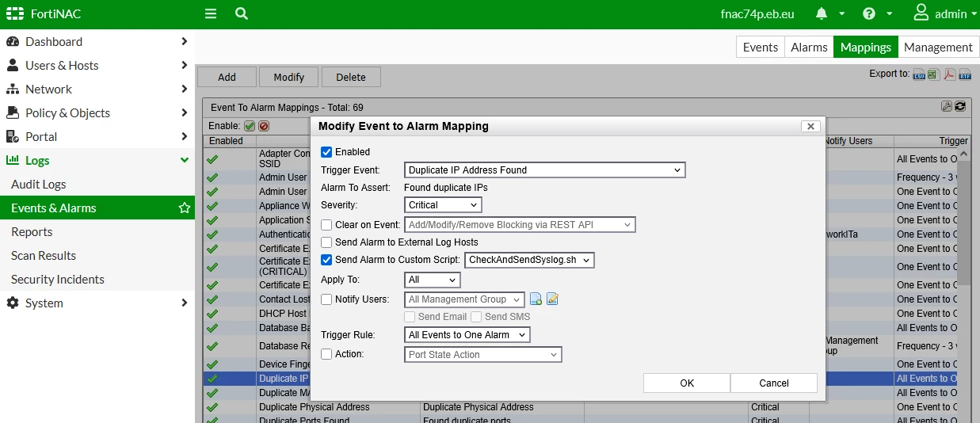The width and height of the screenshot is (980, 423).
Task: Click the Modify button
Action: 288,77
